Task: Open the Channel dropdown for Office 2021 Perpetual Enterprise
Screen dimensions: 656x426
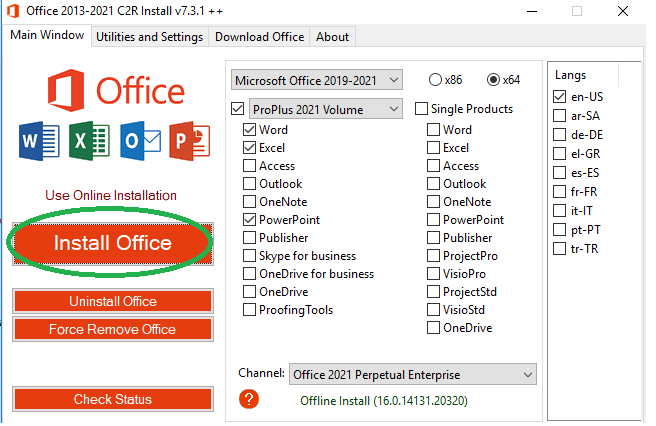Action: click(413, 375)
